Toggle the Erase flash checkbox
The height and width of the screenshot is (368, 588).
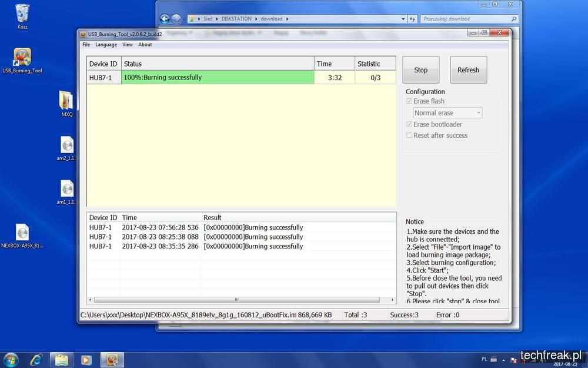coord(409,101)
